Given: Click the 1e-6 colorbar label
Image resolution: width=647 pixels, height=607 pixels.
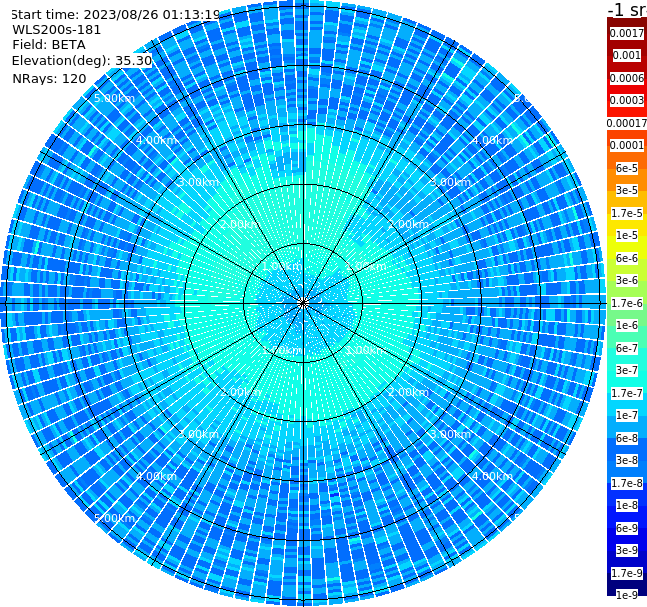Looking at the screenshot, I should (x=627, y=325).
